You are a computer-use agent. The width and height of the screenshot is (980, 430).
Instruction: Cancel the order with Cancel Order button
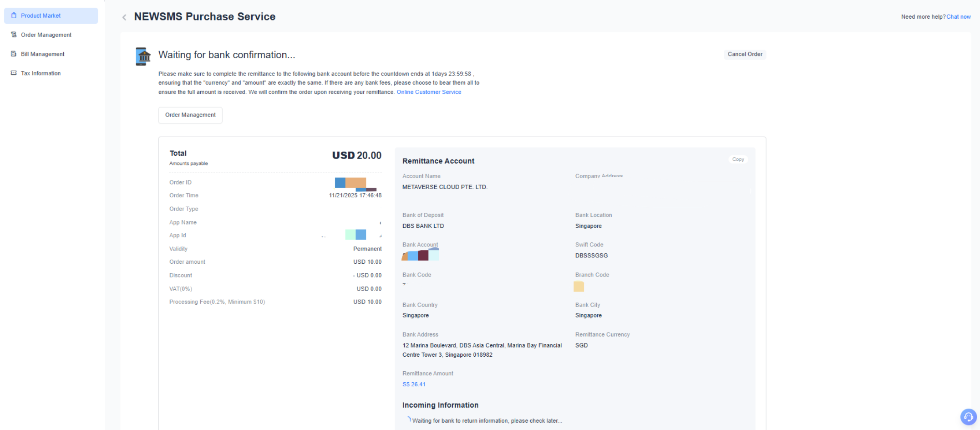pos(745,54)
